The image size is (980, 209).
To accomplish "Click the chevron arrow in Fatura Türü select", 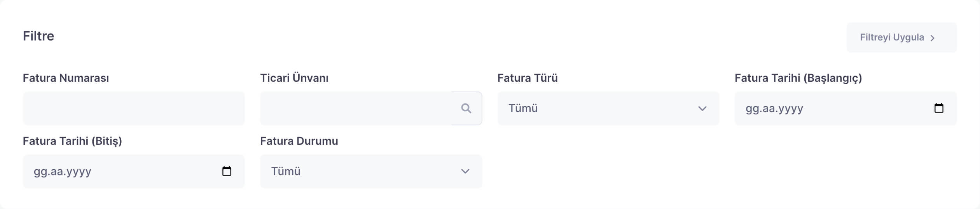I will click(x=702, y=109).
